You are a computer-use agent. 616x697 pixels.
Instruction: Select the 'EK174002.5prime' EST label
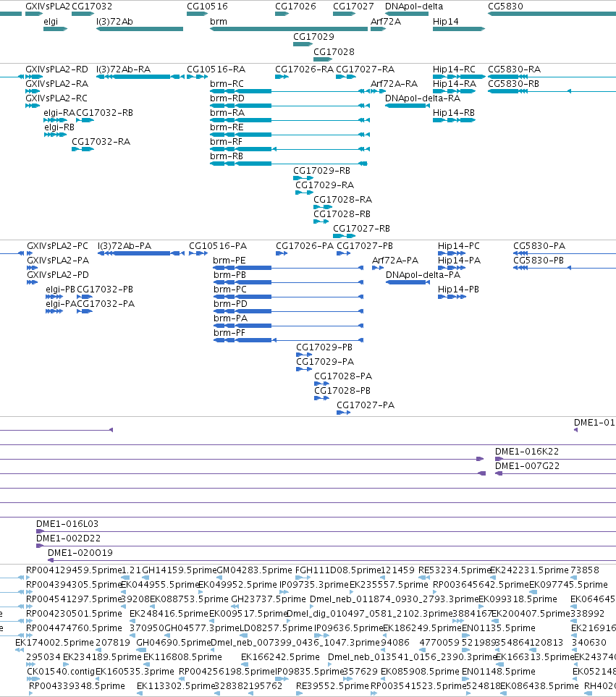55,643
